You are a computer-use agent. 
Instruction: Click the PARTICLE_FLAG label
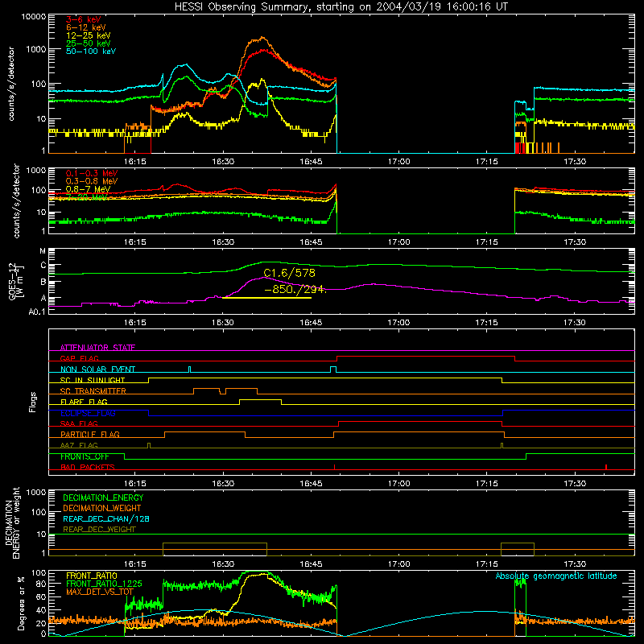point(90,434)
